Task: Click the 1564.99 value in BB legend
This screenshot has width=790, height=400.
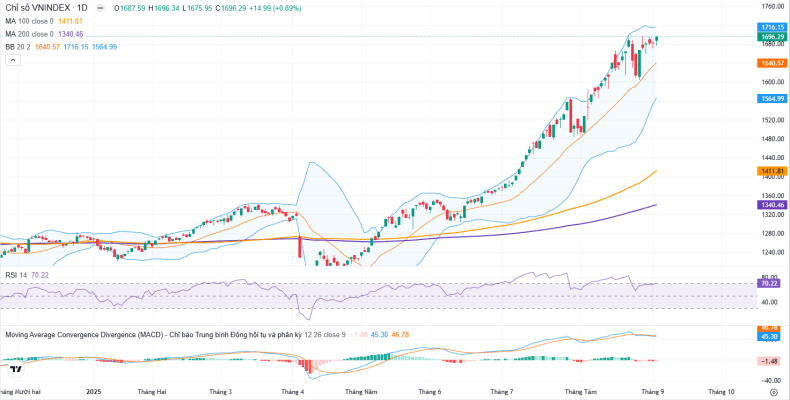Action: pyautogui.click(x=104, y=46)
